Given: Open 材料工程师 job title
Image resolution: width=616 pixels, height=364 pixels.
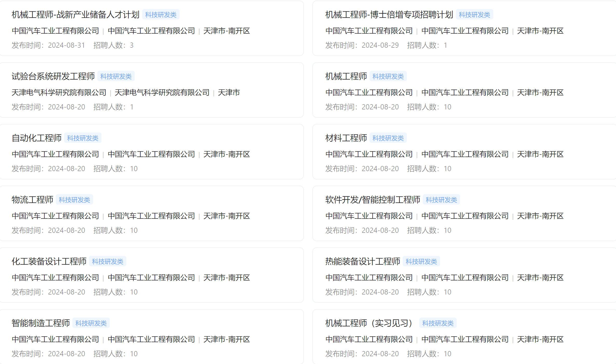Looking at the screenshot, I should (x=346, y=138).
